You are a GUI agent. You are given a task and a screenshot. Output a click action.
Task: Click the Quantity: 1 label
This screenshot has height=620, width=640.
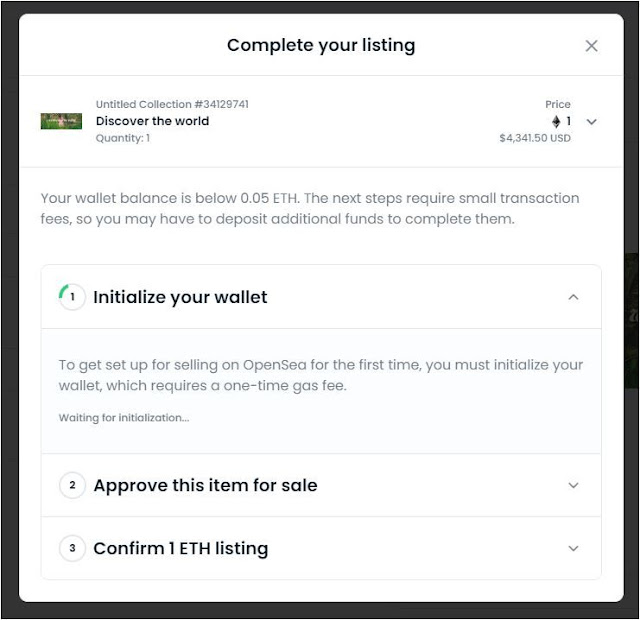[x=123, y=138]
